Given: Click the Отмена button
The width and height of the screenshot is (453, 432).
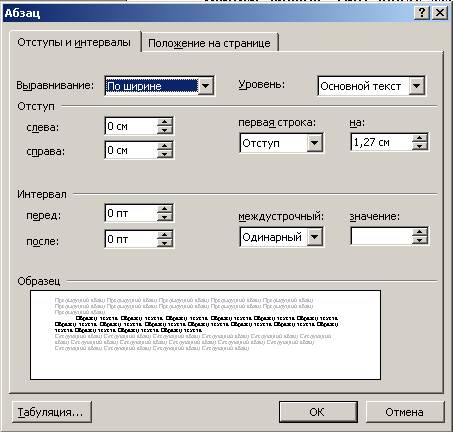Looking at the screenshot, I should point(405,412).
